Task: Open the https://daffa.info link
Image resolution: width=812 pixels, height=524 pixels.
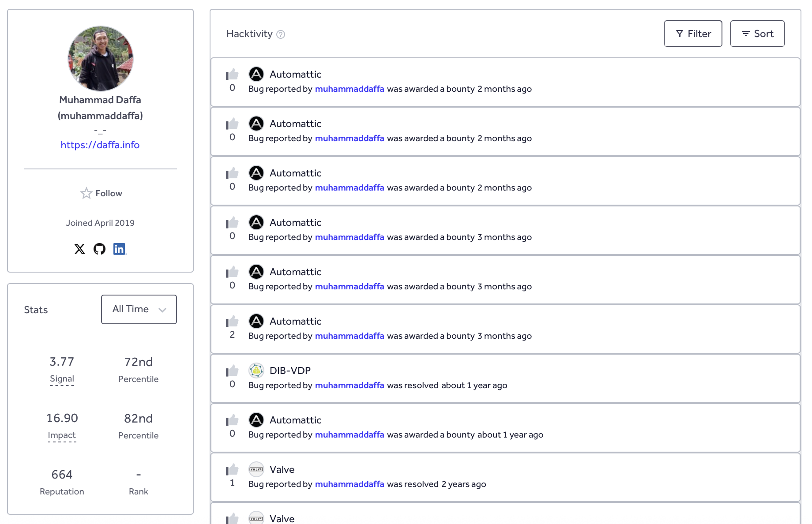Action: [100, 145]
